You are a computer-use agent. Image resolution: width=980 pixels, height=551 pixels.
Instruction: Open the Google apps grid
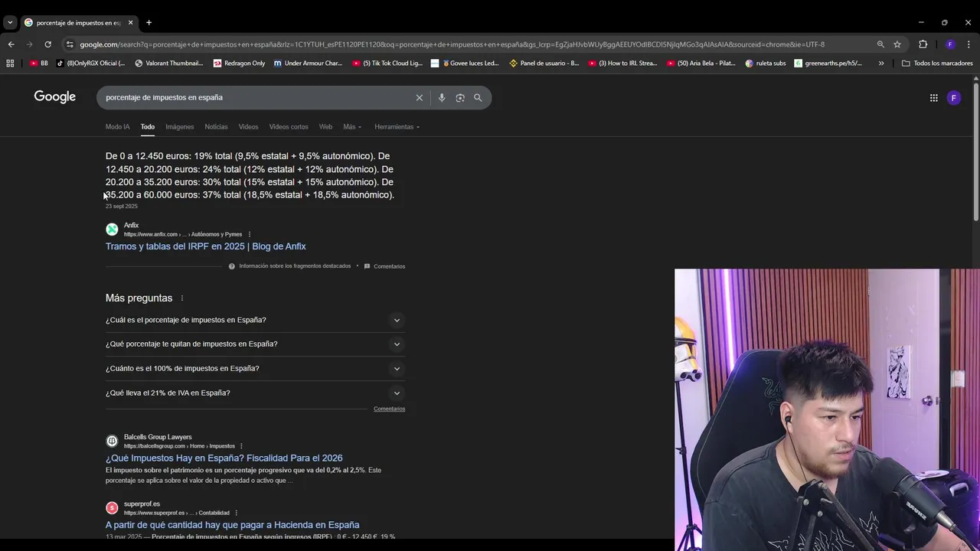click(933, 97)
